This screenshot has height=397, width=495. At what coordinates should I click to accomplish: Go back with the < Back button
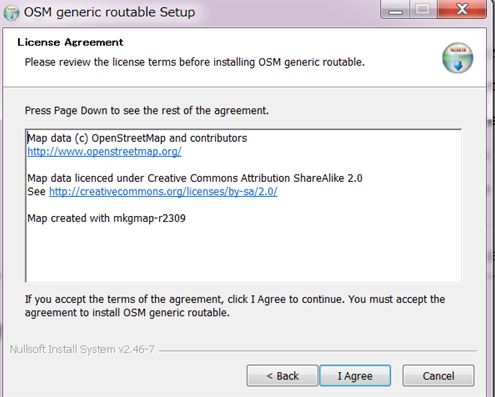(x=282, y=376)
